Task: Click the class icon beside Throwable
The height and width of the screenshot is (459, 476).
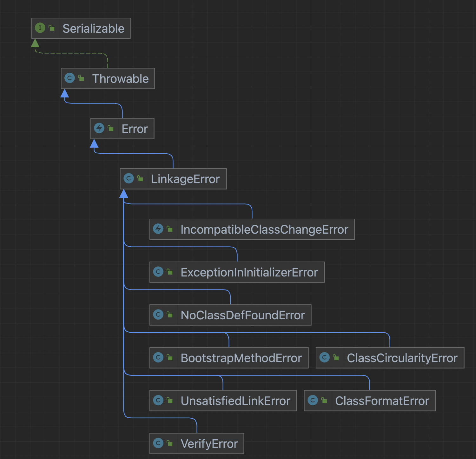Action: 69,78
